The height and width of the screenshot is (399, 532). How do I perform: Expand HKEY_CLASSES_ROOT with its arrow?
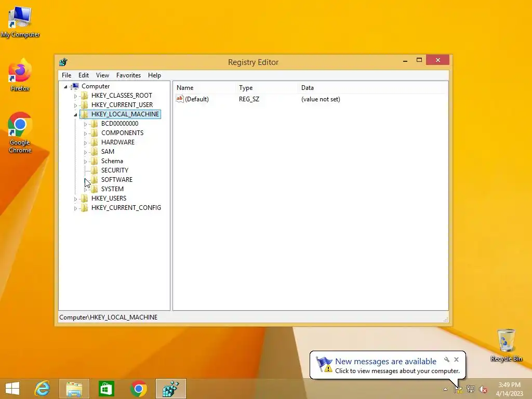[75, 96]
